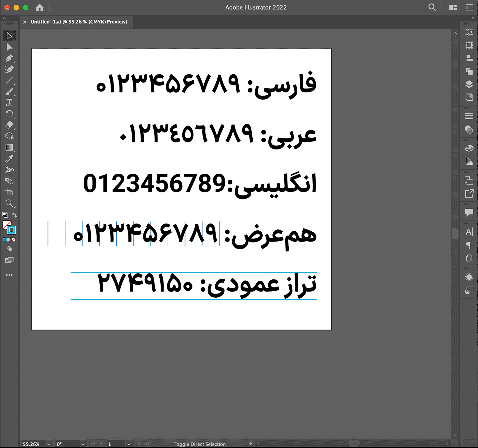This screenshot has height=448, width=478.
Task: Open the Layers panel
Action: 469,84
